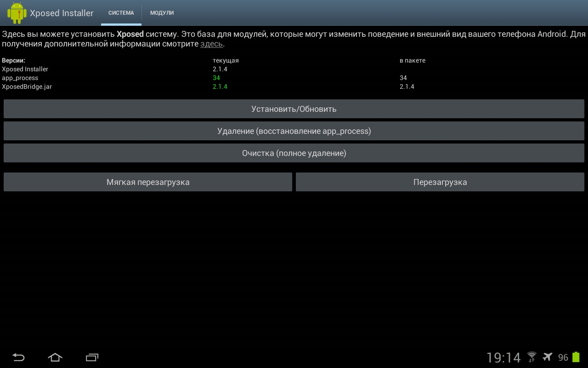
Task: Click the 'текущая' column header
Action: (226, 60)
